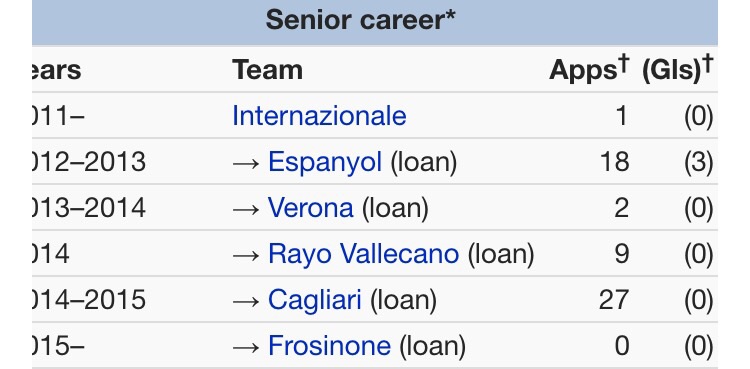Click the Team column heading
Image resolution: width=750 pixels, height=369 pixels.
267,70
